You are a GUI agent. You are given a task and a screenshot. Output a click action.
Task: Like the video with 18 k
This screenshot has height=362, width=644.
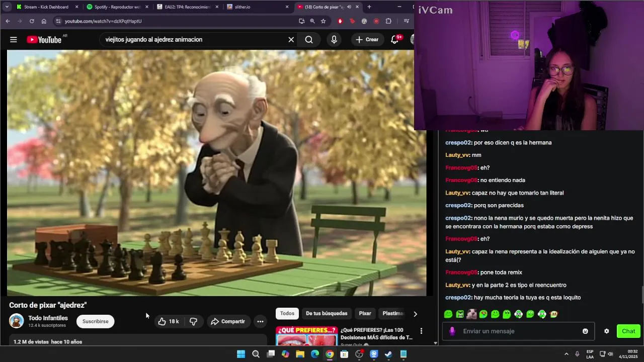tap(169, 321)
